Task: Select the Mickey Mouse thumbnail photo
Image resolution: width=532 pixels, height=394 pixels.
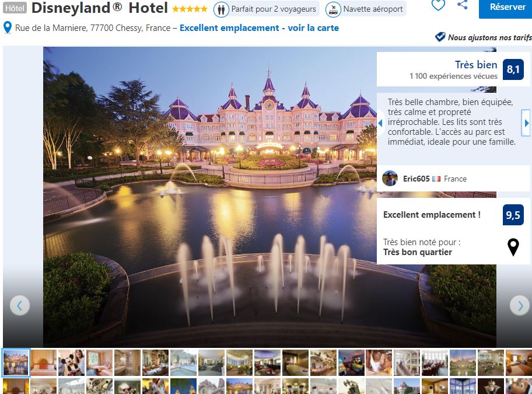Action: point(71,363)
